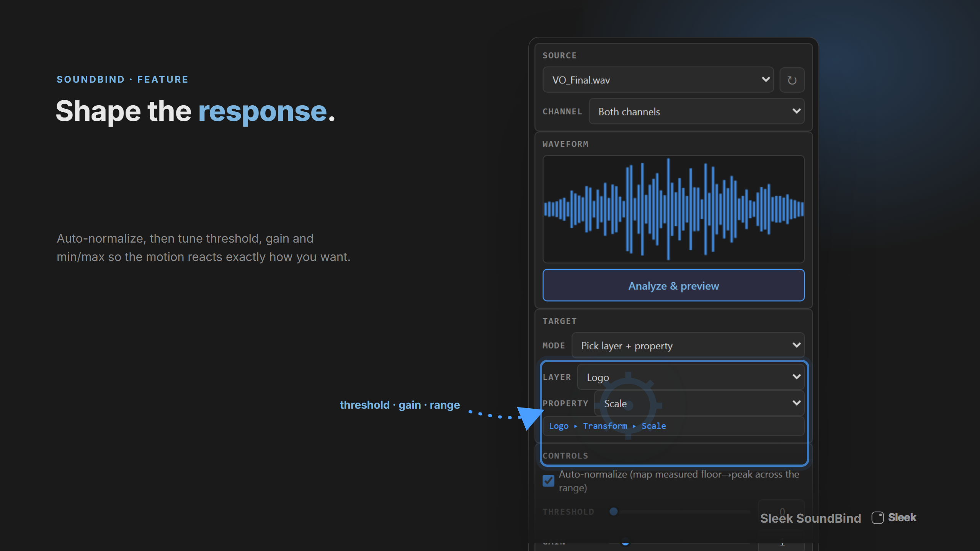The width and height of the screenshot is (980, 551).
Task: Click the 'SOUNDBIND · FEATURE' tagline
Action: (x=122, y=80)
